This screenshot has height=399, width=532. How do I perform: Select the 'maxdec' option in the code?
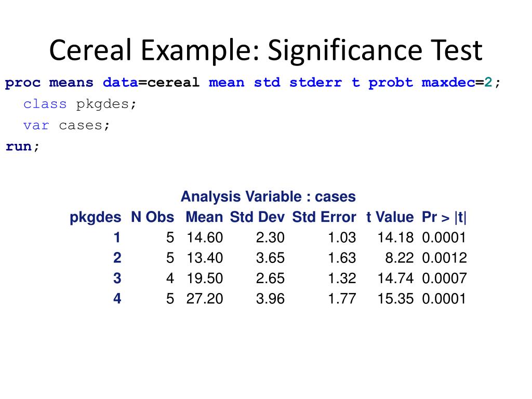[448, 83]
